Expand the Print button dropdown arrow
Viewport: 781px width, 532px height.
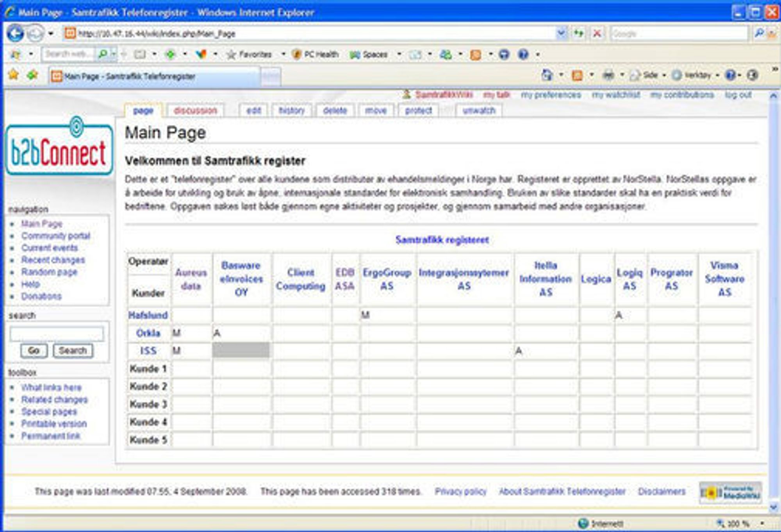point(622,75)
